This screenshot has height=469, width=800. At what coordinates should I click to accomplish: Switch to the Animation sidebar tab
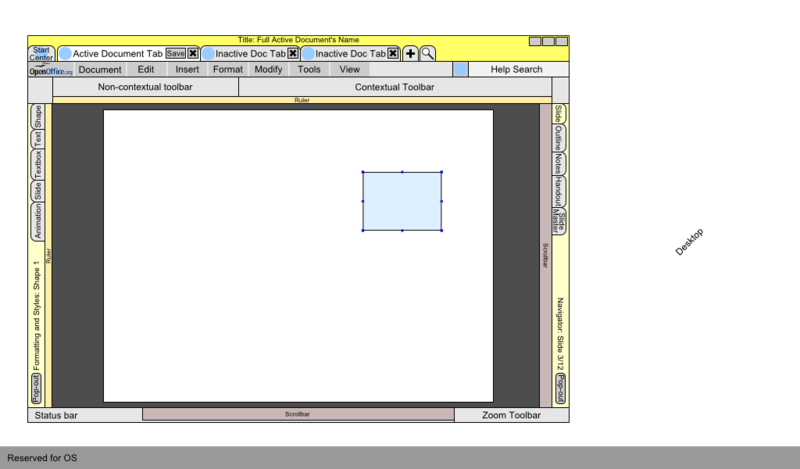click(x=38, y=222)
